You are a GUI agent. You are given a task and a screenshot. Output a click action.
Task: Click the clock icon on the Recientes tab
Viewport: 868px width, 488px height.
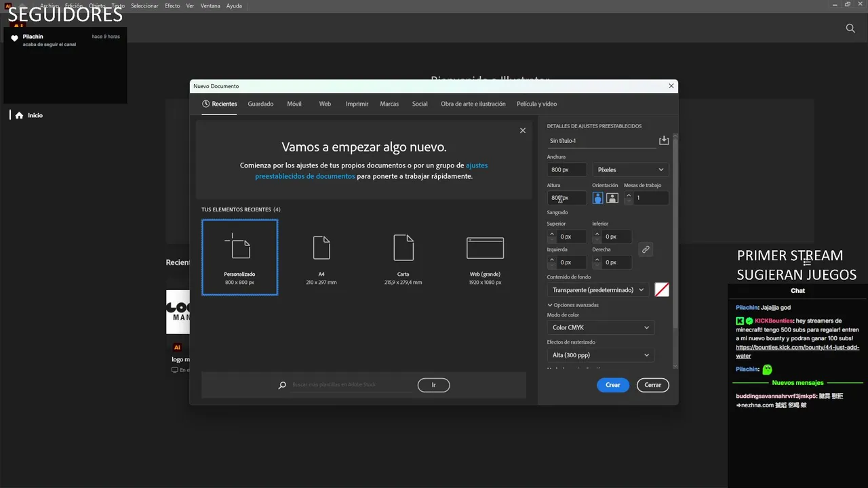206,104
